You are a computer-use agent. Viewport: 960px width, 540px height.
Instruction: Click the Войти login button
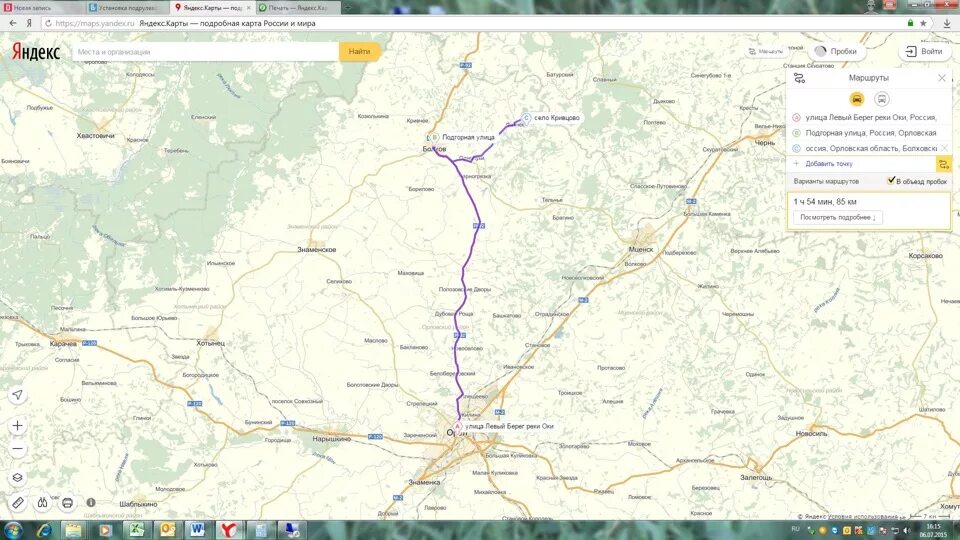click(x=924, y=51)
